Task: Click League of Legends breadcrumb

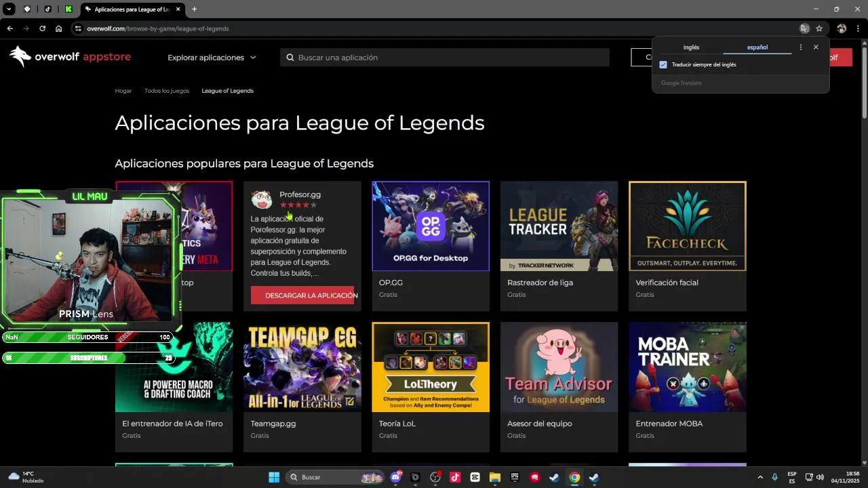Action: point(227,91)
